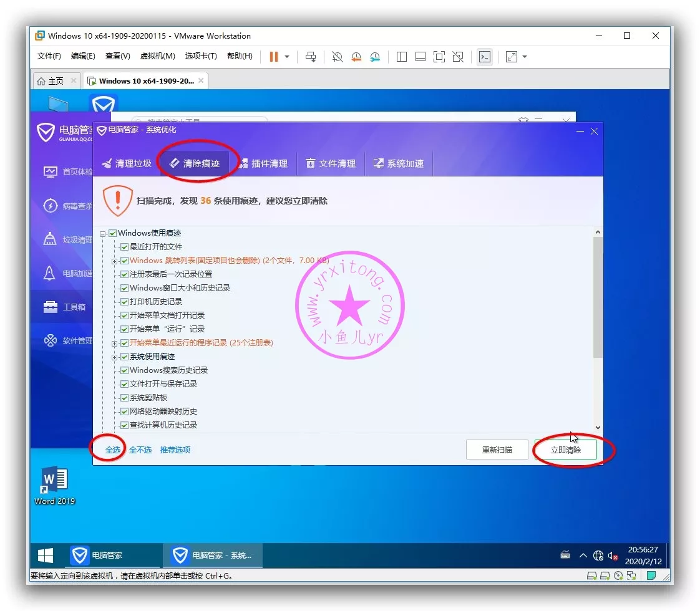Click the VMware pause virtual machine icon
The height and width of the screenshot is (611, 700).
pyautogui.click(x=273, y=57)
